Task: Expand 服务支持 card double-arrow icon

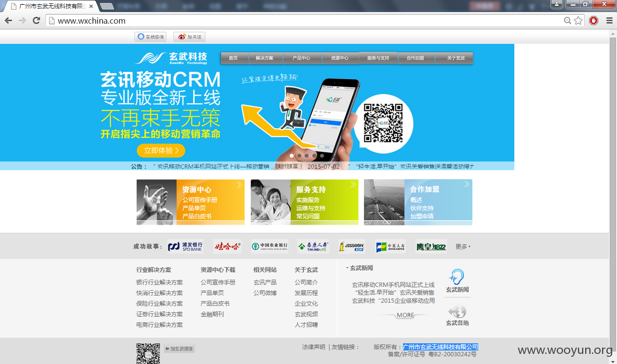Action: pos(353,185)
